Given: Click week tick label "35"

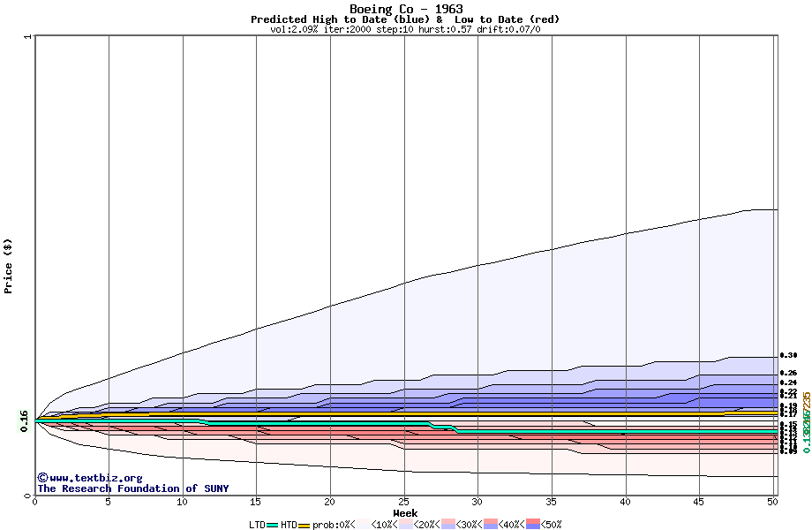Looking at the screenshot, I should [552, 502].
